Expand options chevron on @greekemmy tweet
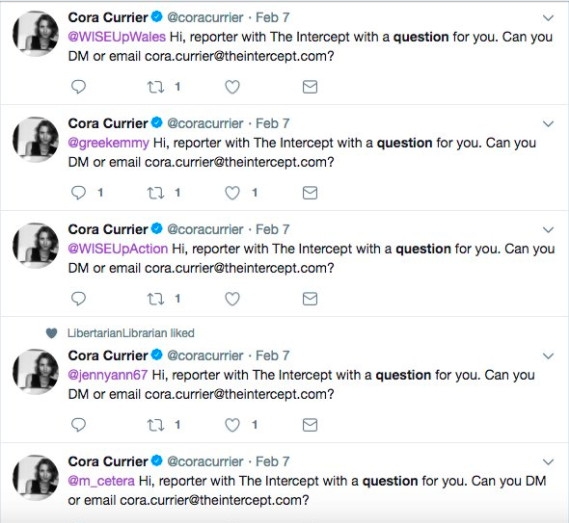The image size is (569, 523). coord(548,124)
